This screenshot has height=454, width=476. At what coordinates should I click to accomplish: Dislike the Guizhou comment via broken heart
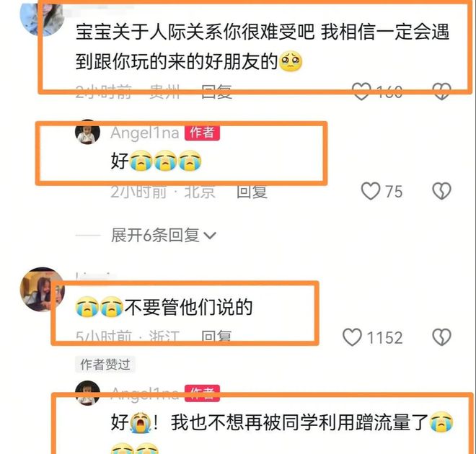tap(441, 91)
